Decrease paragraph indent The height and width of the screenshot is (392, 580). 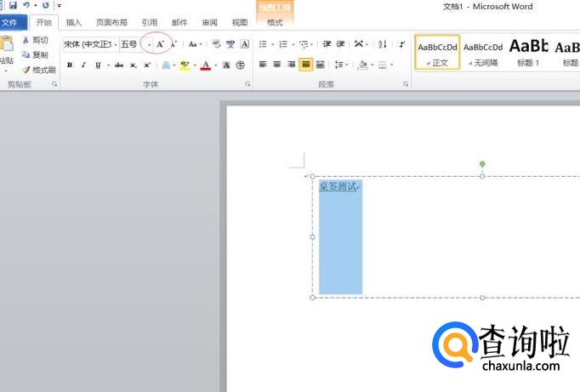tap(327, 44)
